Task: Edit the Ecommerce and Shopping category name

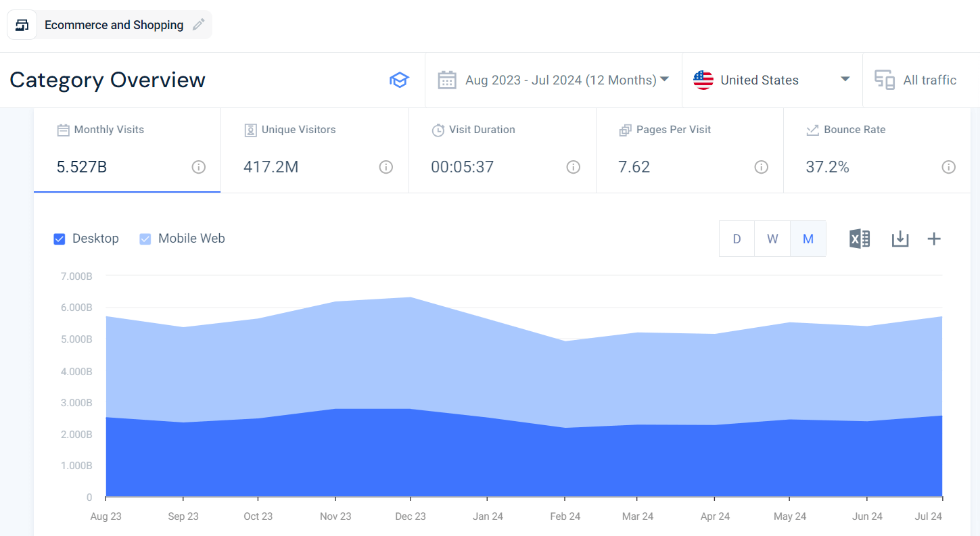Action: click(198, 24)
